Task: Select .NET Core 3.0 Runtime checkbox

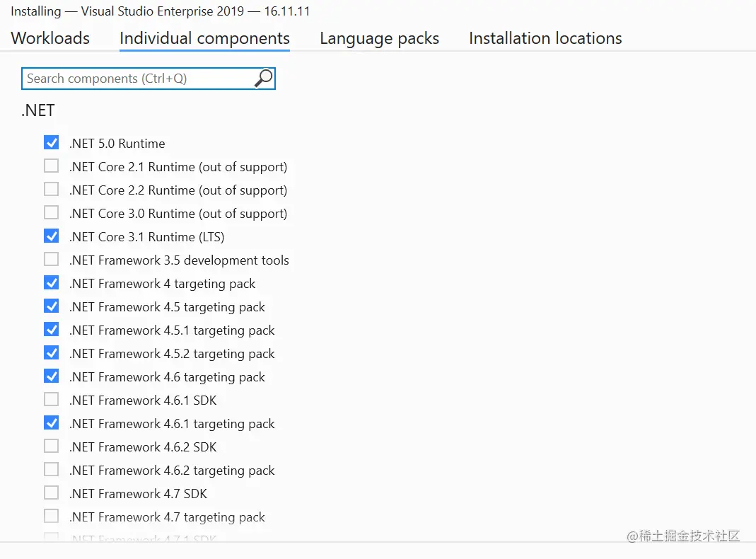Action: 51,212
